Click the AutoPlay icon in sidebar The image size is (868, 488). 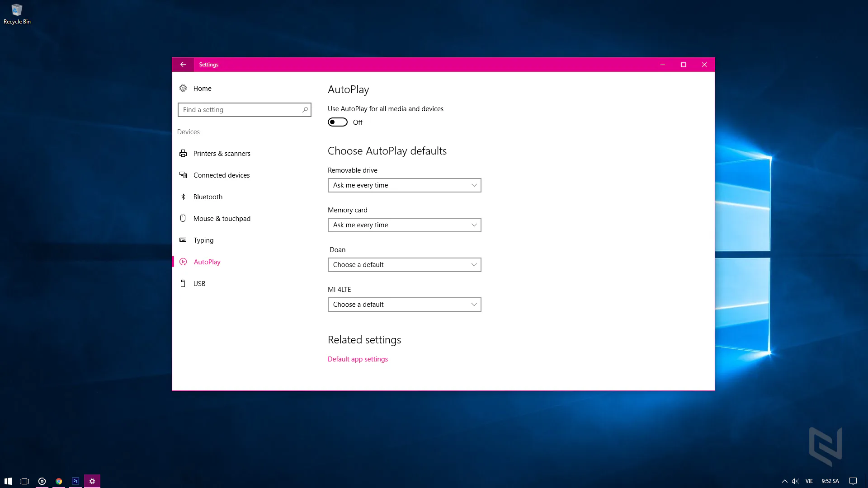pyautogui.click(x=183, y=262)
